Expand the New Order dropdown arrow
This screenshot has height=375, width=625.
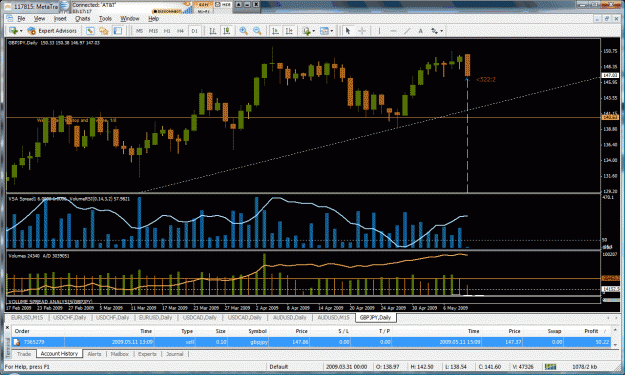coord(21,31)
